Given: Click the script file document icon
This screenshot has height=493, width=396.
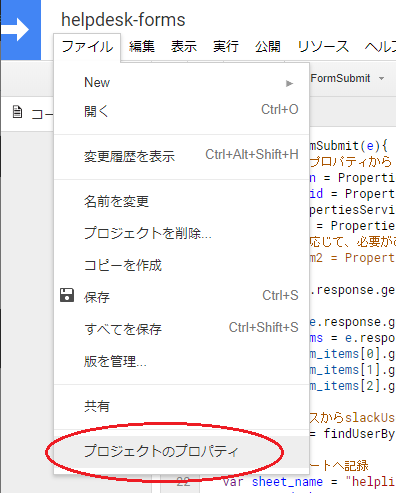Looking at the screenshot, I should click(x=17, y=112).
